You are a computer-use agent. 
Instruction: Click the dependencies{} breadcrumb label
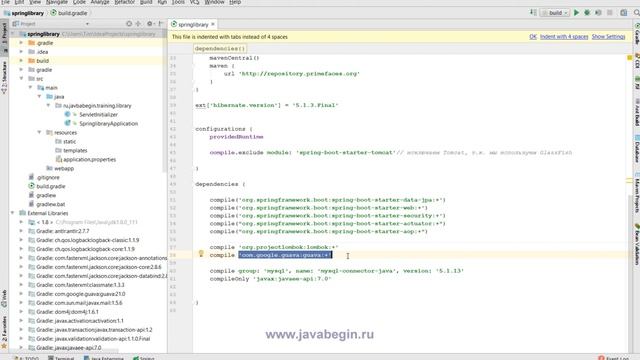pos(220,49)
